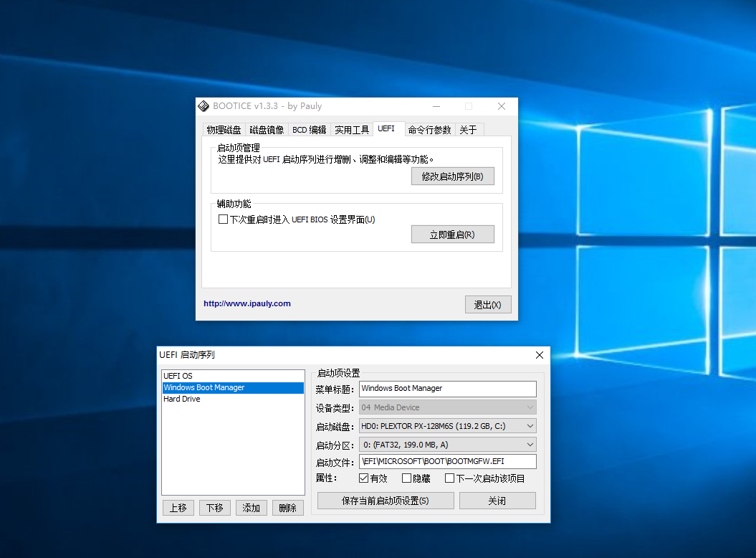Toggle the 有效 checkbox

click(x=364, y=478)
